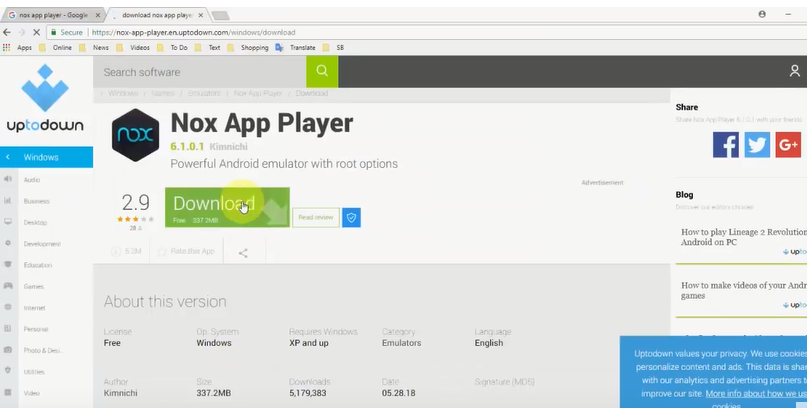Open the Education category icon

pyautogui.click(x=8, y=264)
